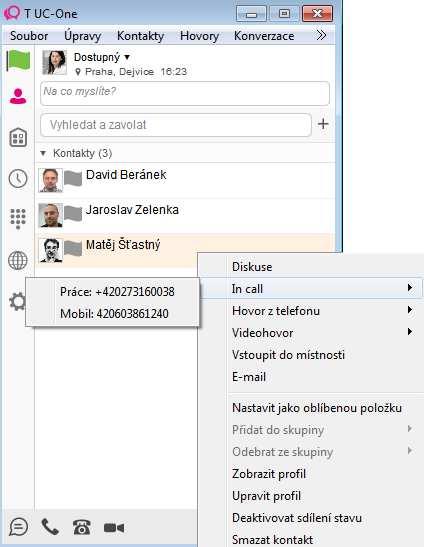Viewport: 424px width, 547px height.
Task: Open the Contacts sidebar icon
Action: [18, 97]
